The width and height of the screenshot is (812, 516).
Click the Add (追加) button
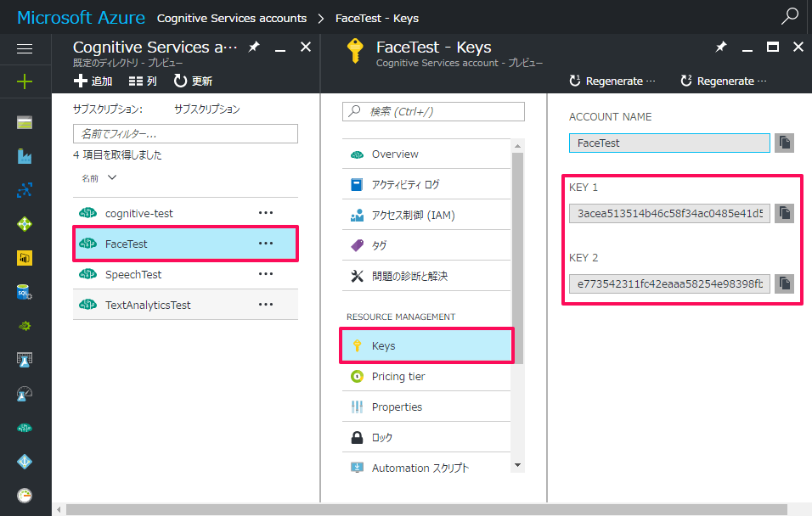[93, 81]
